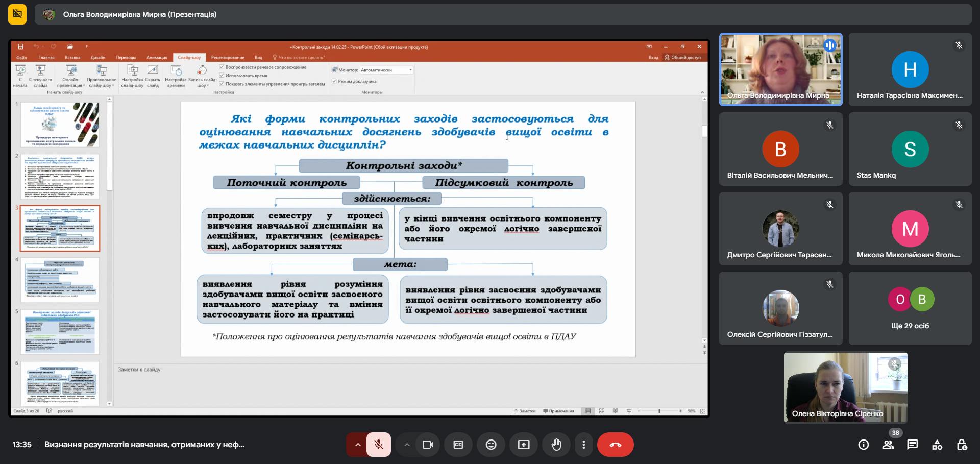Click Undo arrow in PowerPoint toolbar
The width and height of the screenshot is (980, 464).
click(x=36, y=46)
